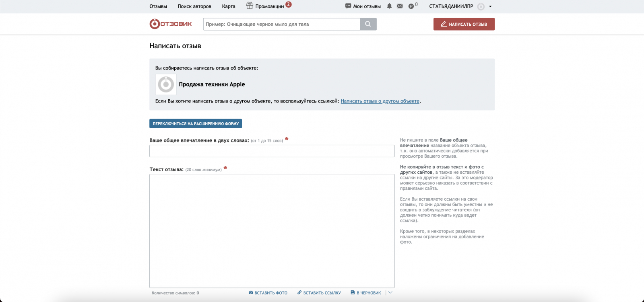Screen dimensions: 644x302
Task: Open Мои отзывы from the top bar
Action: [363, 6]
